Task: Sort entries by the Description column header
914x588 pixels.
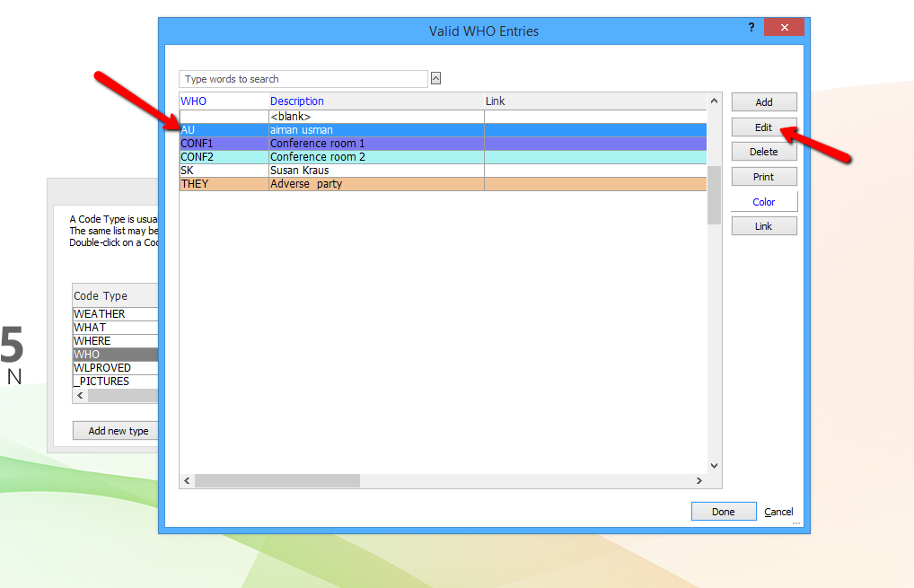Action: 296,101
